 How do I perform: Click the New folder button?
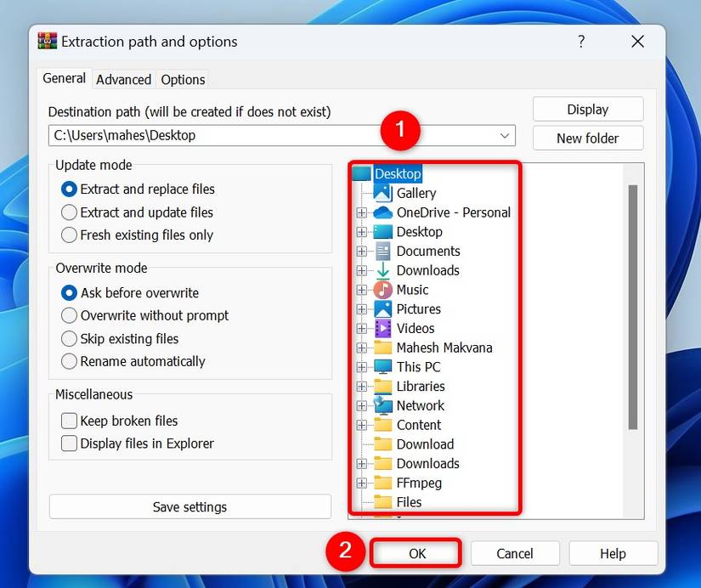pos(587,138)
